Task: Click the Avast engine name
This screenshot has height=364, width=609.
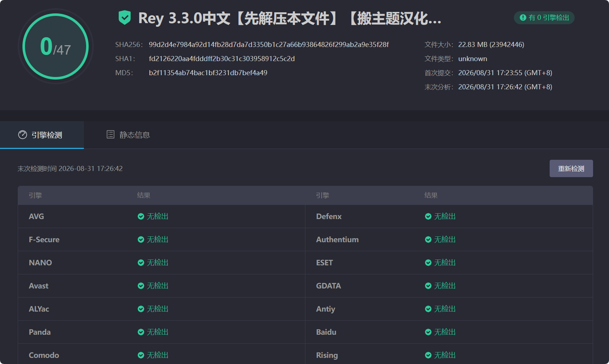Action: coord(39,286)
